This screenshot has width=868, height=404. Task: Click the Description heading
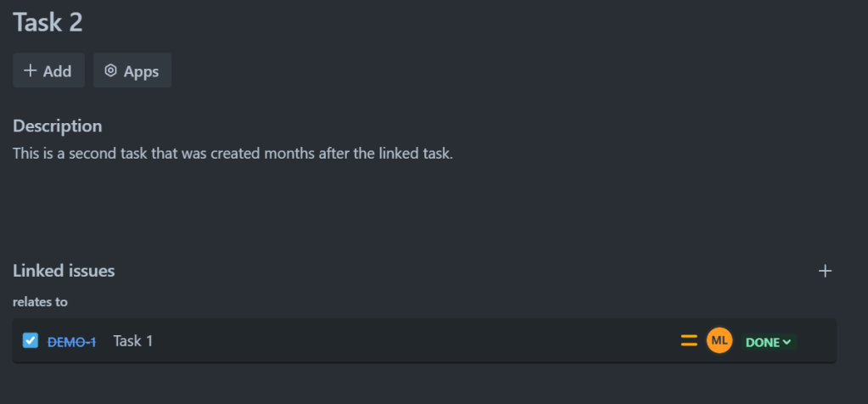tap(58, 126)
